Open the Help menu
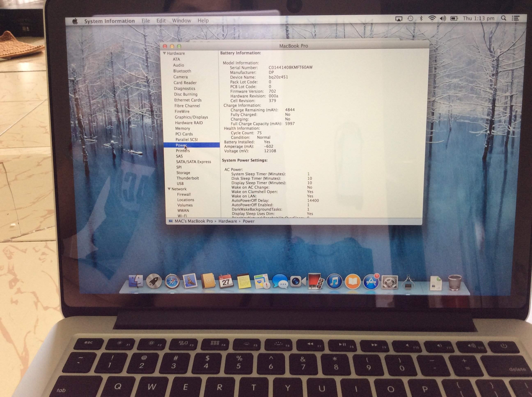This screenshot has width=532, height=397. (x=203, y=21)
